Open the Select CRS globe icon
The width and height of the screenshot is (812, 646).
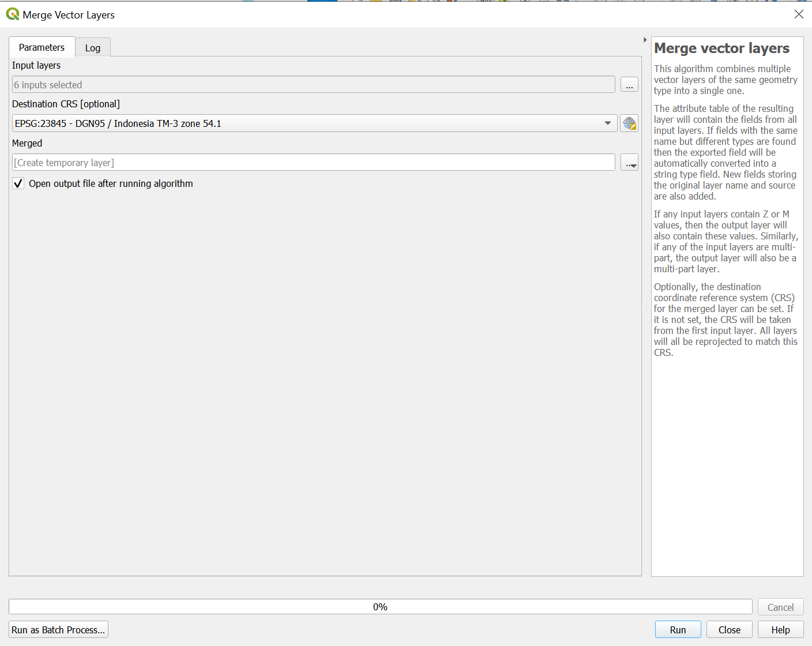[x=629, y=123]
